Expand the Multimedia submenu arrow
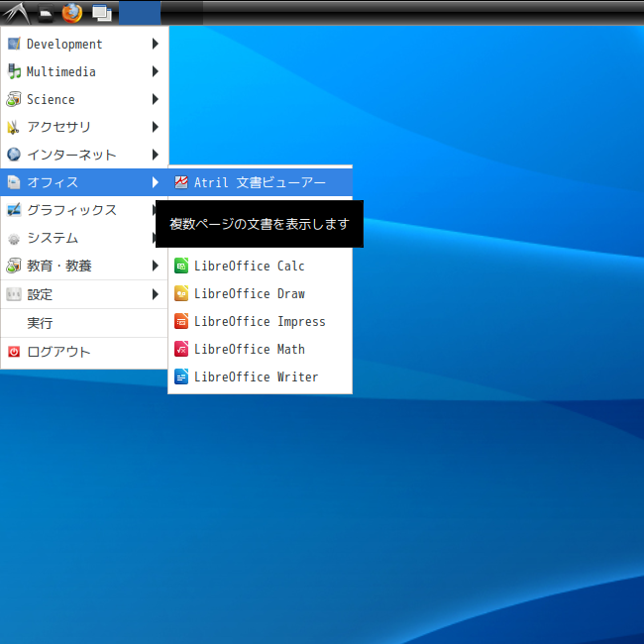The height and width of the screenshot is (644, 644). 156,71
